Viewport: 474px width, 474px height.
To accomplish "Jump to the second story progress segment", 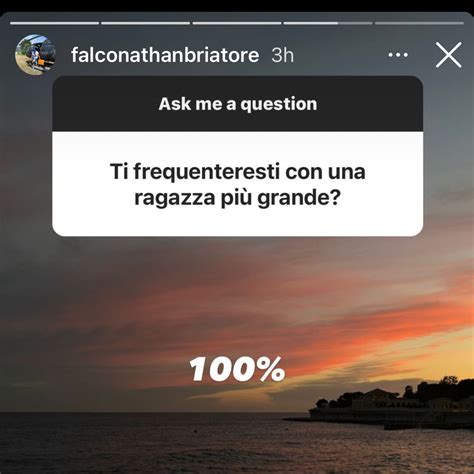I will 146,23.
